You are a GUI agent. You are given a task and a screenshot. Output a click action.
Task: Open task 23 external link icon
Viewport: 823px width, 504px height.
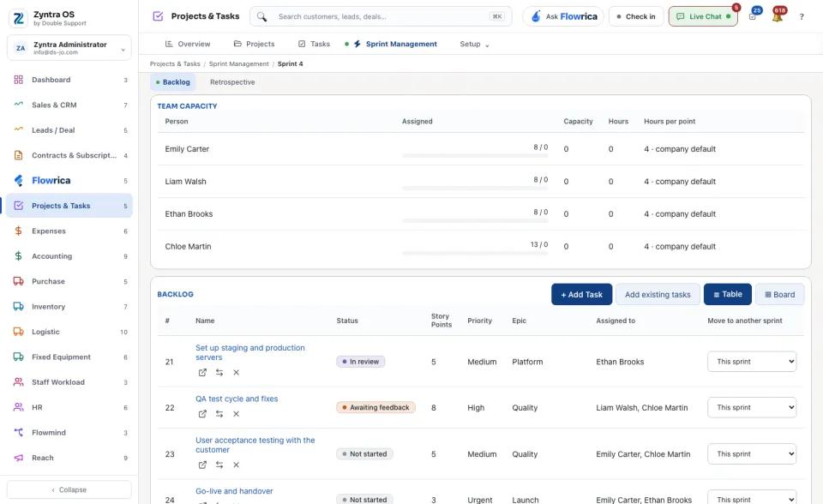point(202,465)
